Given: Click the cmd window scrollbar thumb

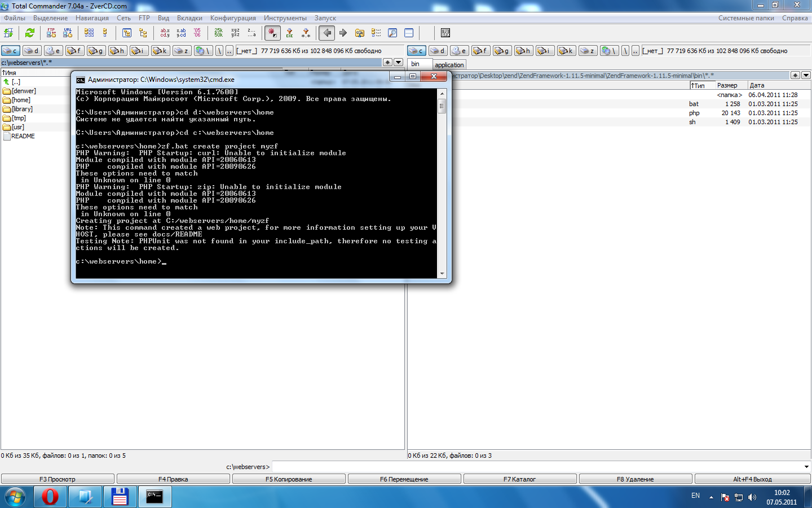Looking at the screenshot, I should tap(442, 107).
